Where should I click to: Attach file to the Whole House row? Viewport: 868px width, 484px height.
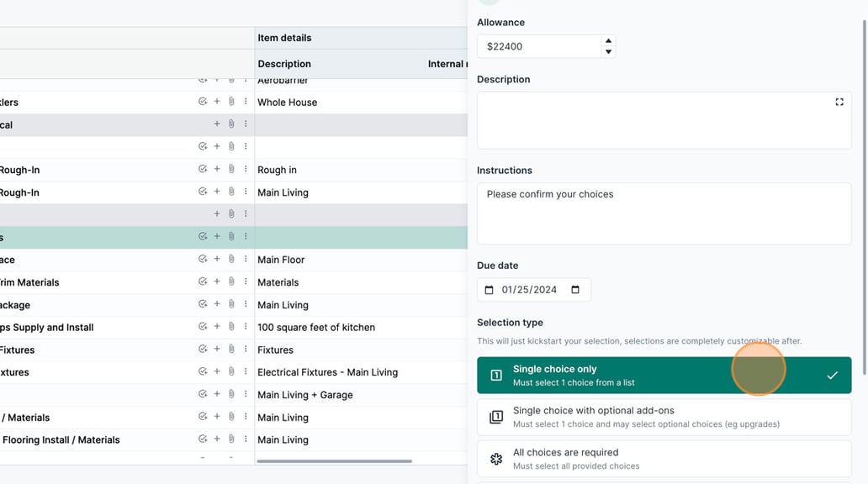231,102
